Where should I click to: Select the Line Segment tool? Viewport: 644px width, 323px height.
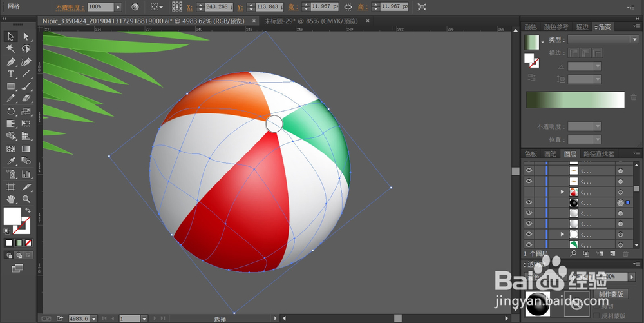(x=26, y=74)
